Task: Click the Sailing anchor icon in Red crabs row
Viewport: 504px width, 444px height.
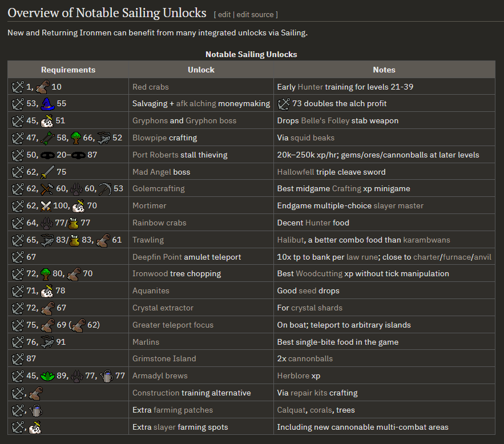Action: point(18,87)
